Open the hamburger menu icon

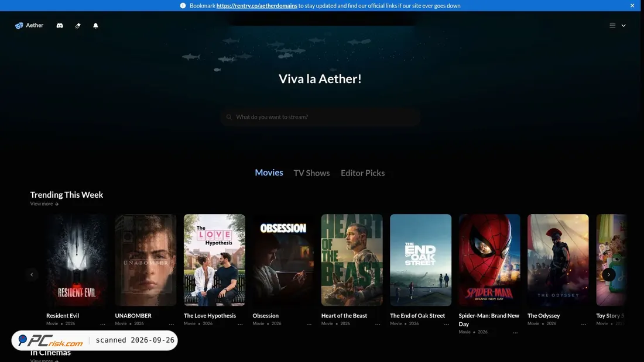click(612, 26)
